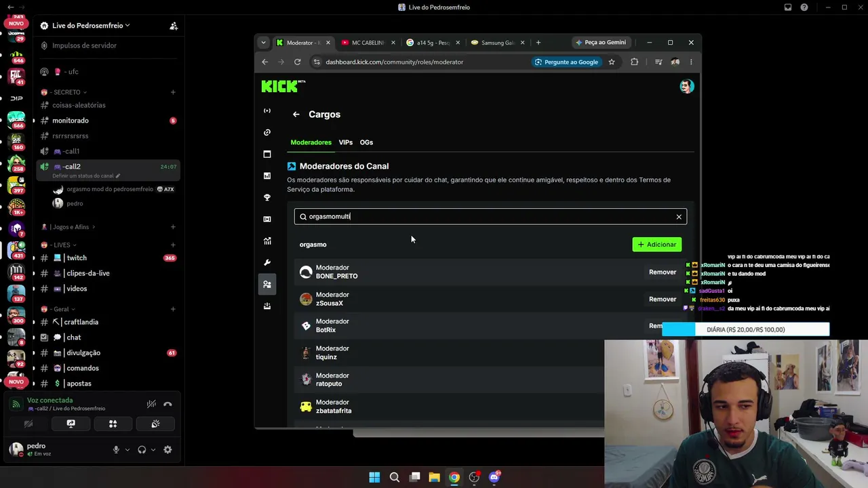Open the Kick stream icon in the dashboard sidebar
The height and width of the screenshot is (488, 868).
pyautogui.click(x=267, y=110)
